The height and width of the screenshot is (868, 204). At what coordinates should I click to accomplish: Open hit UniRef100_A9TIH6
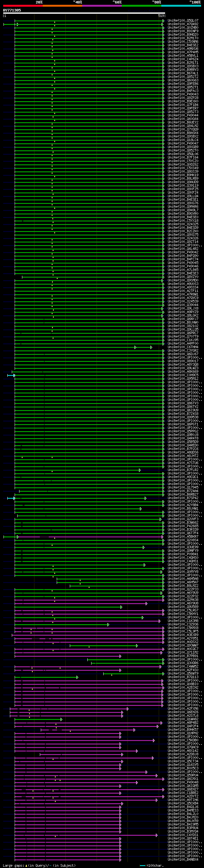(x=183, y=800)
